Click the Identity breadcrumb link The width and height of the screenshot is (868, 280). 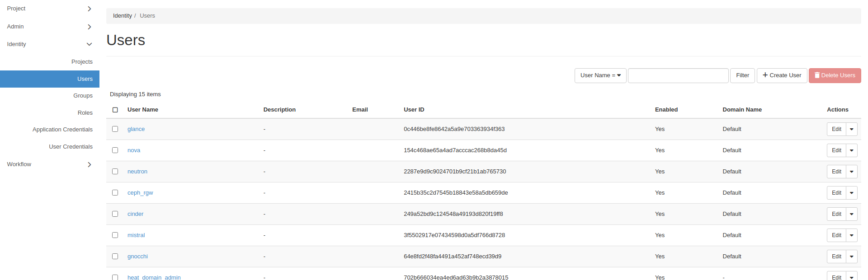pyautogui.click(x=122, y=16)
